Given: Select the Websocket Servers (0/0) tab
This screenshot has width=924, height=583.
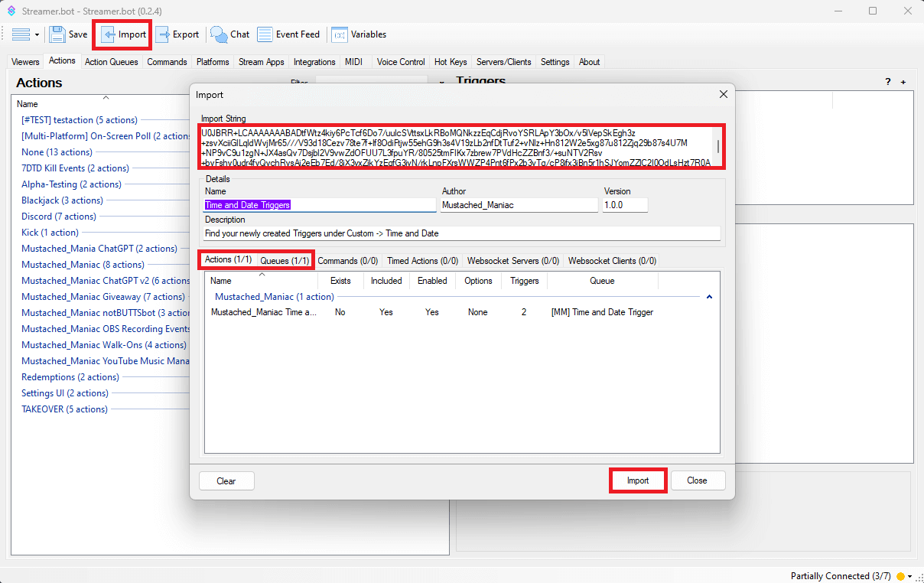Looking at the screenshot, I should 512,261.
